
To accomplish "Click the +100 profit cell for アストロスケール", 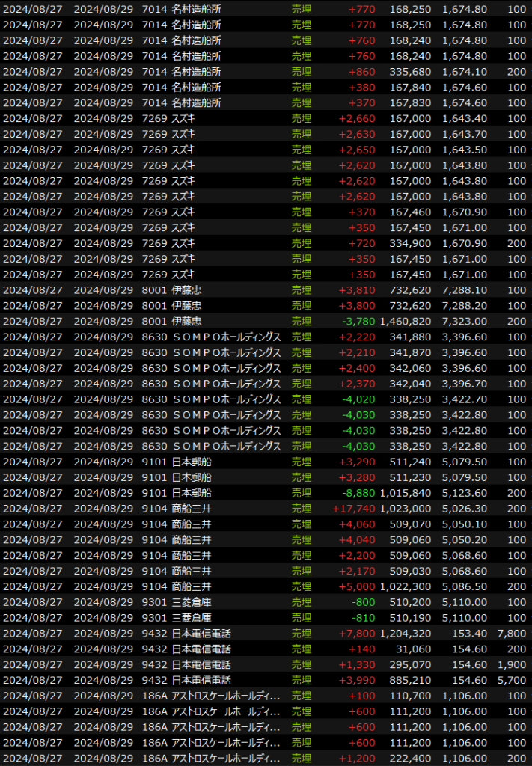I will [363, 696].
